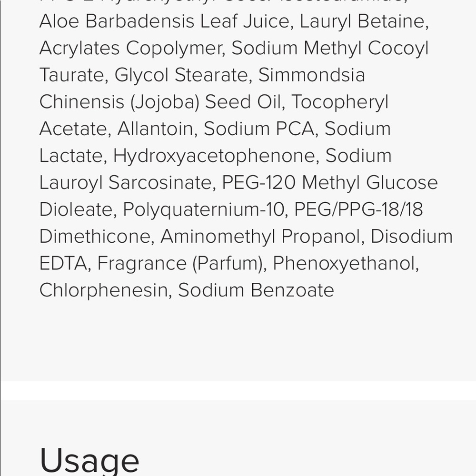Click the Lauryl Betaine ingredient
This screenshot has height=476, width=476.
point(362,21)
